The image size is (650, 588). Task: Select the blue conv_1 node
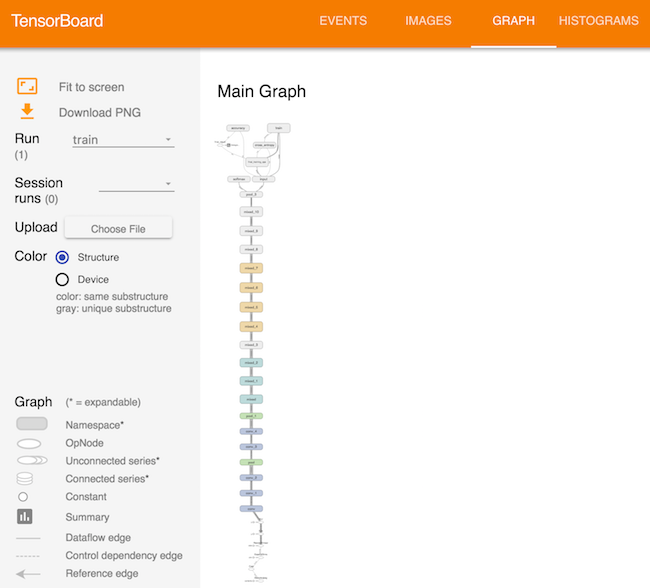pos(251,493)
